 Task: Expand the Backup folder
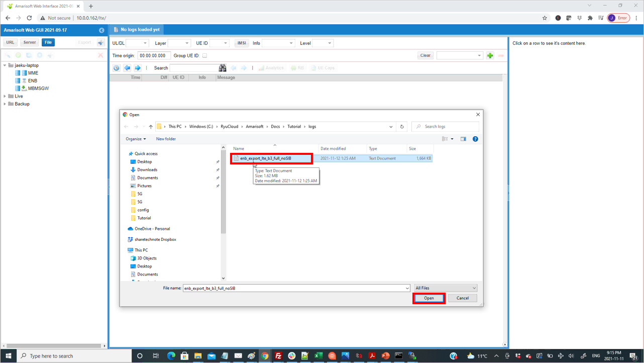[5, 104]
